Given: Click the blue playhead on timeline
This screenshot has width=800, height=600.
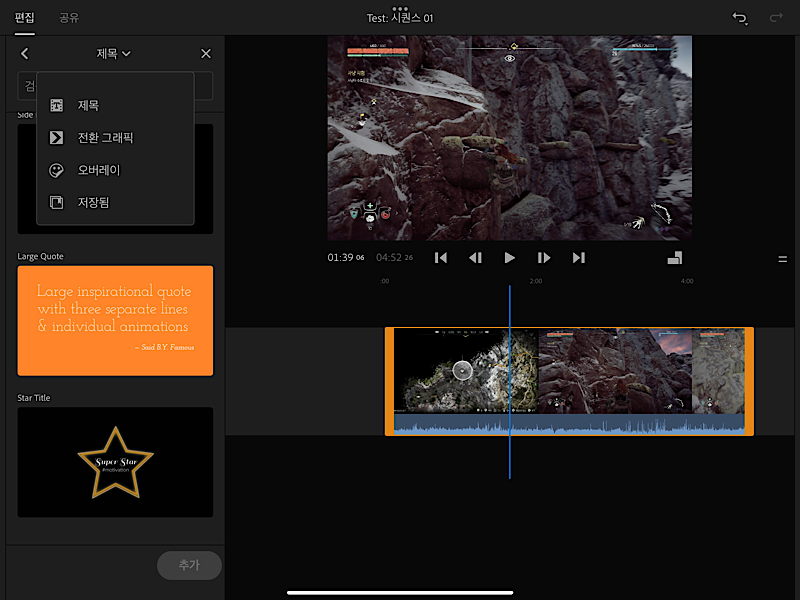Looking at the screenshot, I should point(509,382).
